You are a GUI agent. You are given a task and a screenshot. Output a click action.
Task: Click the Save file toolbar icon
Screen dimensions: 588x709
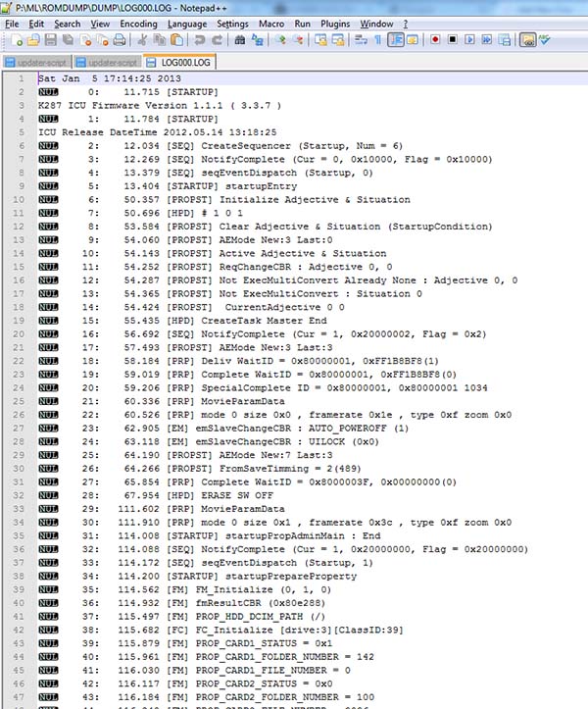coord(50,40)
